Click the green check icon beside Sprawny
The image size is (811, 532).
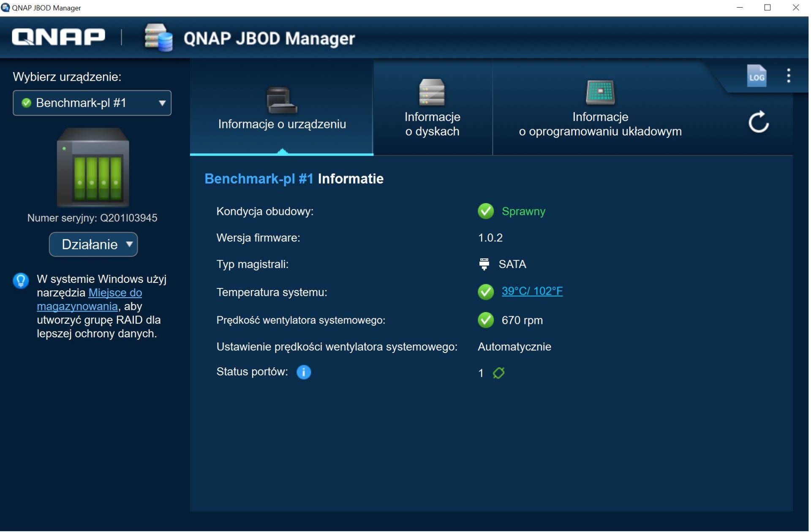click(x=487, y=212)
